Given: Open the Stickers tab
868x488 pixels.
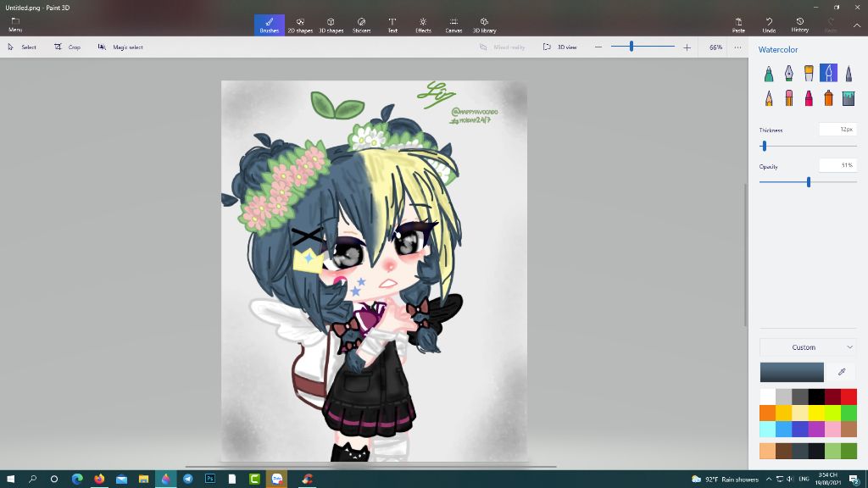Looking at the screenshot, I should [x=361, y=25].
